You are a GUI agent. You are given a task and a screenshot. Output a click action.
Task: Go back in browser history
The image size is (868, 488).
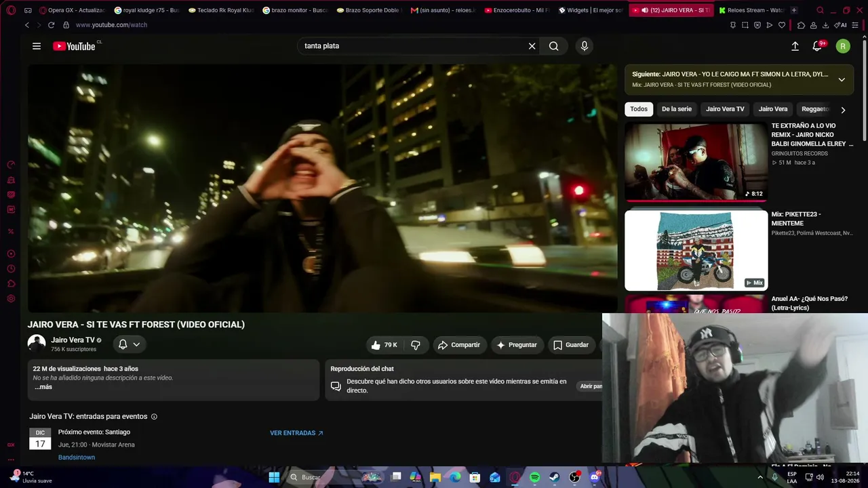pos(27,25)
